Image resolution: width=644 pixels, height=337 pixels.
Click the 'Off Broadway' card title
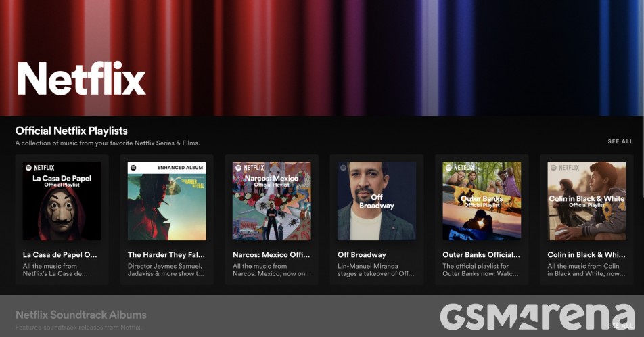point(362,255)
